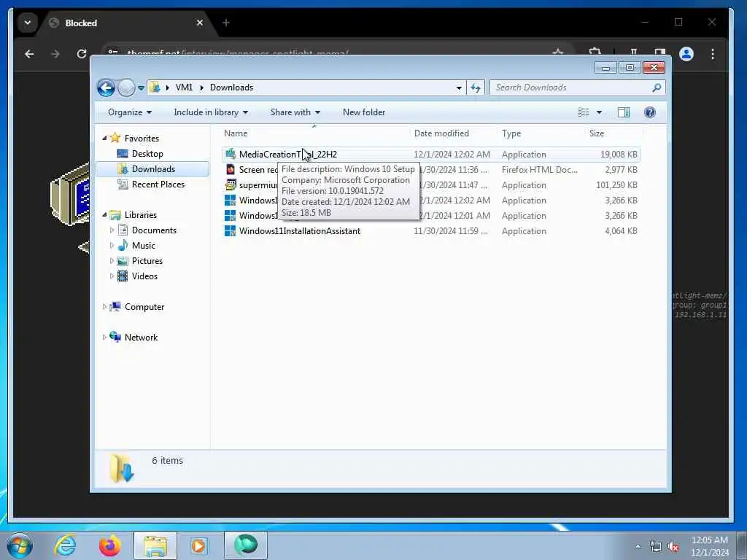Collapse the Libraries group
Viewport: 747px width, 560px height.
(x=104, y=215)
